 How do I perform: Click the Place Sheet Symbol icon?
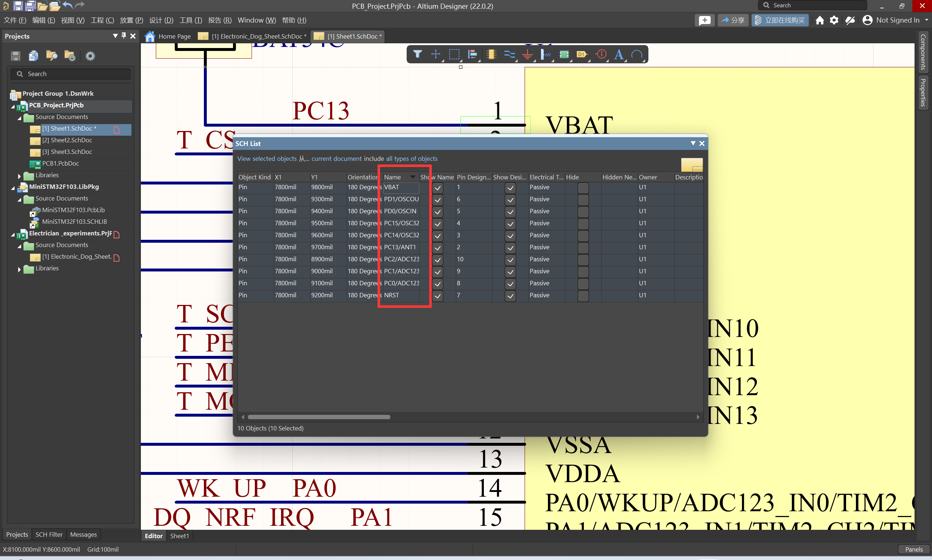pos(564,54)
